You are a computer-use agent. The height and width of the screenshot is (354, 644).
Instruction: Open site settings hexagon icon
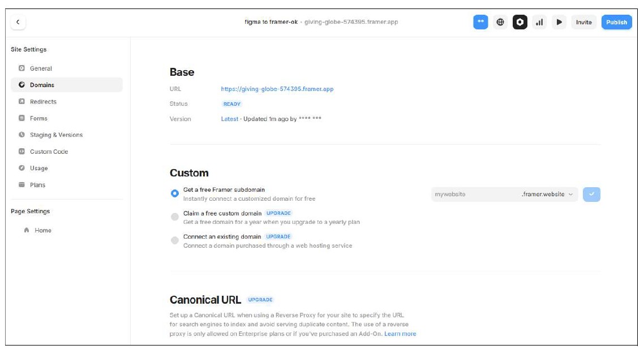coord(520,22)
